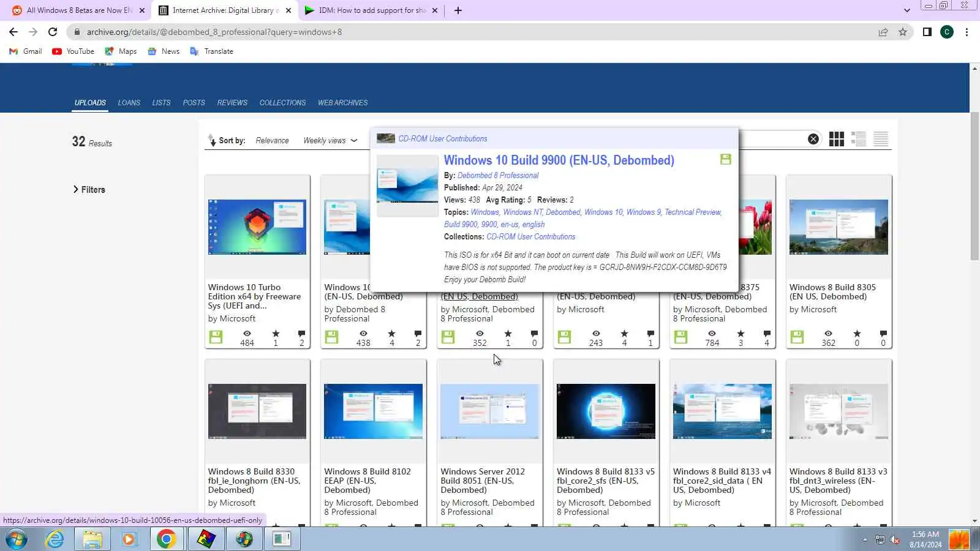Open Windows 8 Build 8133 v3 thumbnail

coord(839,411)
